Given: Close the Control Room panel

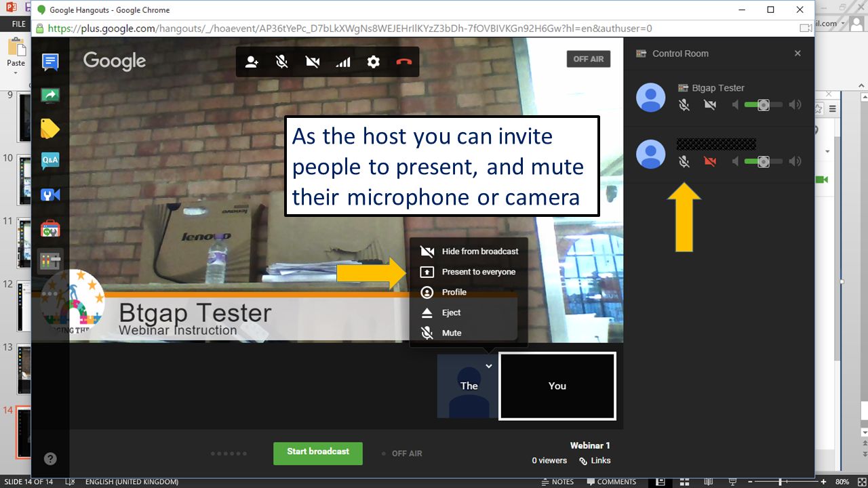Looking at the screenshot, I should (x=797, y=54).
